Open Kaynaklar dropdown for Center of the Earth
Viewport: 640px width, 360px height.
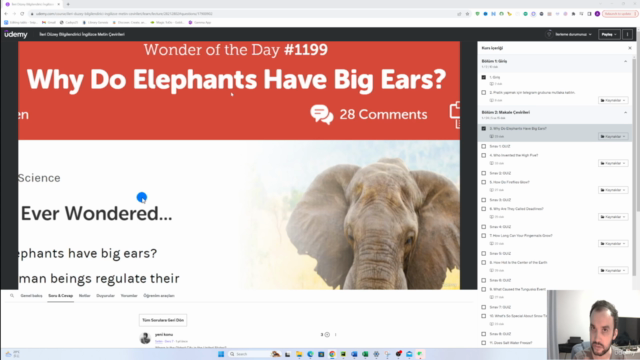[613, 271]
